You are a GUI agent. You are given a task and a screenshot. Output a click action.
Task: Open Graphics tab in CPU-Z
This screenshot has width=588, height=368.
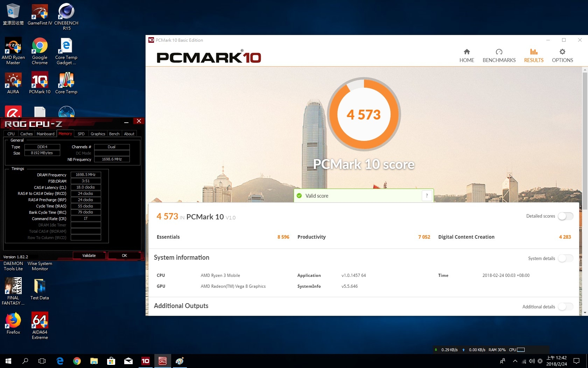[98, 134]
